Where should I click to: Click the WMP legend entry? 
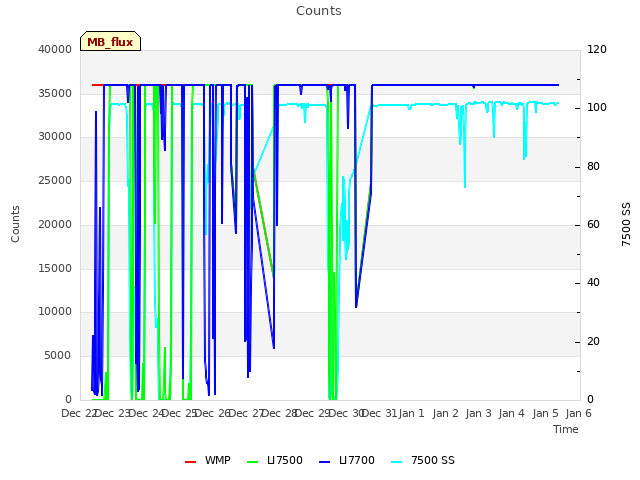[x=208, y=460]
